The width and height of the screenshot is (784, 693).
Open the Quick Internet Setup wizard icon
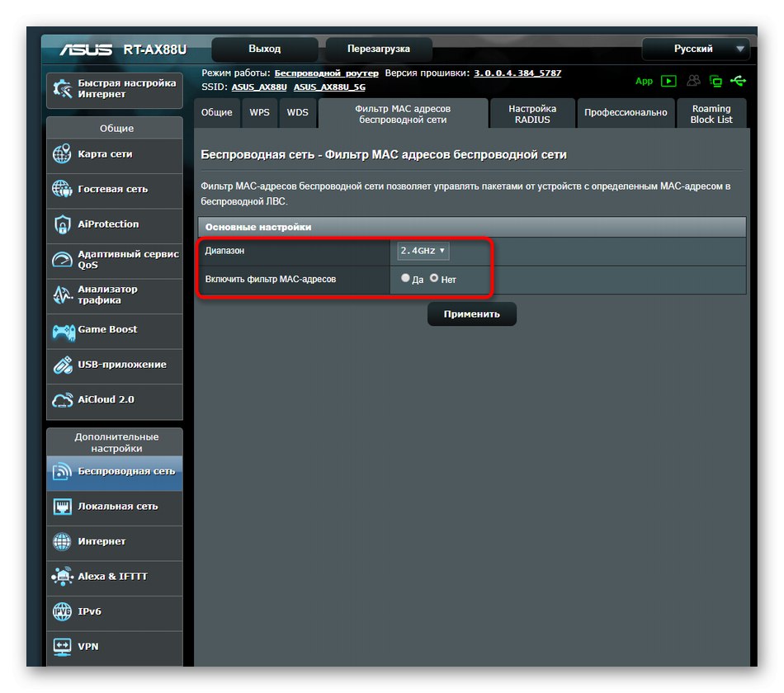point(63,88)
